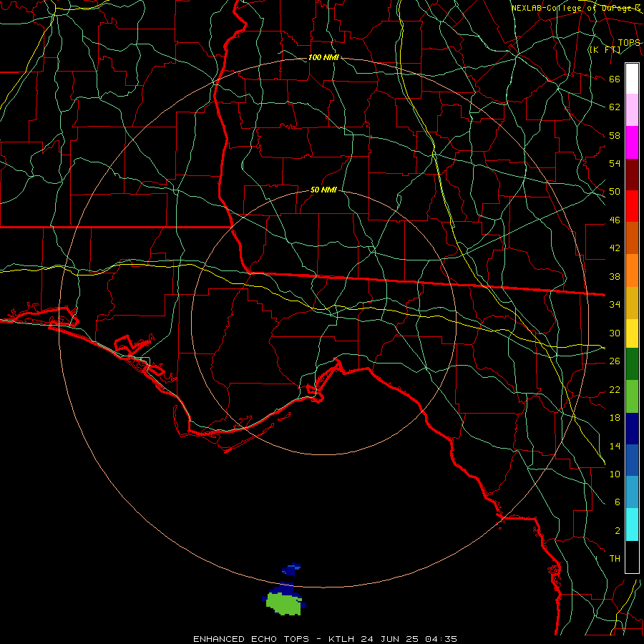Click the small navy echo inside the 100 NMI ring
The height and width of the screenshot is (644, 644).
[x=291, y=570]
